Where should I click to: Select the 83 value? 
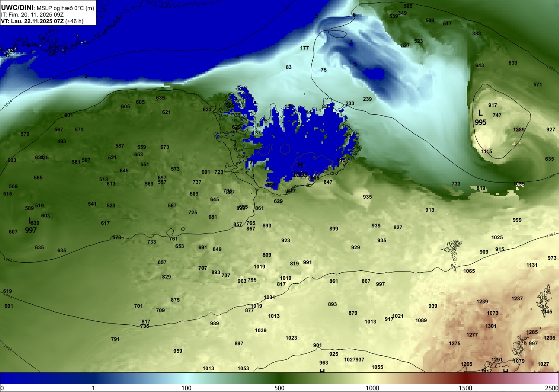coord(289,67)
